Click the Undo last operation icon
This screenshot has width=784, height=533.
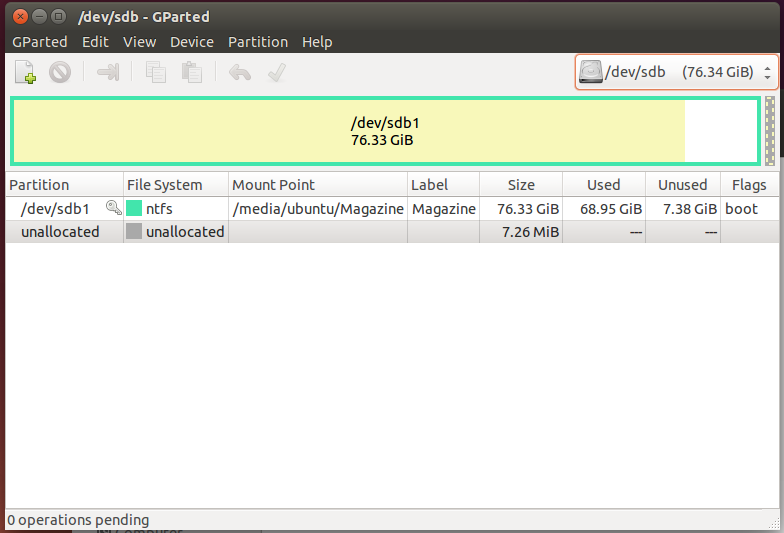240,72
